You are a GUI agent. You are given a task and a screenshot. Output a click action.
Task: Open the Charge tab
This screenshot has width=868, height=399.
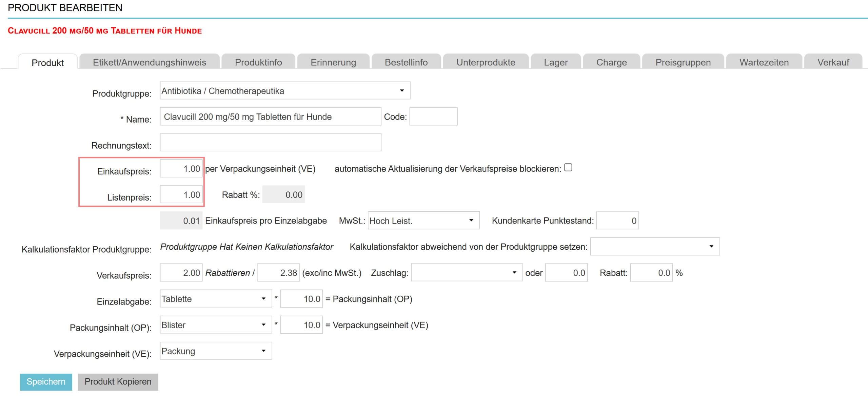[611, 62]
